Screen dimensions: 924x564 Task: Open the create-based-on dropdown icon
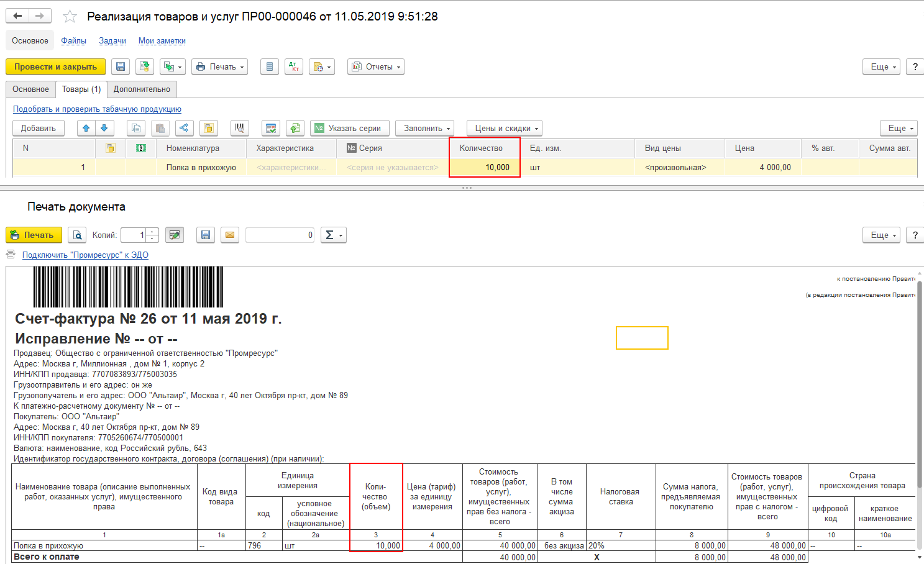(x=173, y=66)
